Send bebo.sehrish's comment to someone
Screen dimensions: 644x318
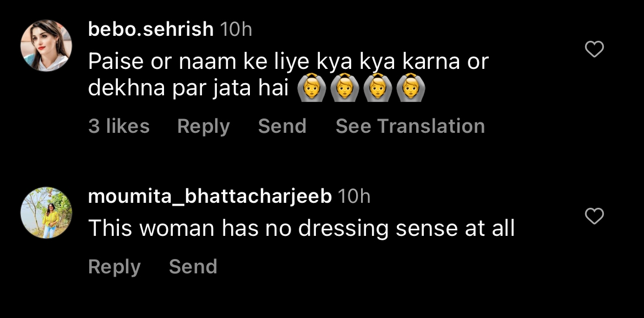tap(282, 126)
